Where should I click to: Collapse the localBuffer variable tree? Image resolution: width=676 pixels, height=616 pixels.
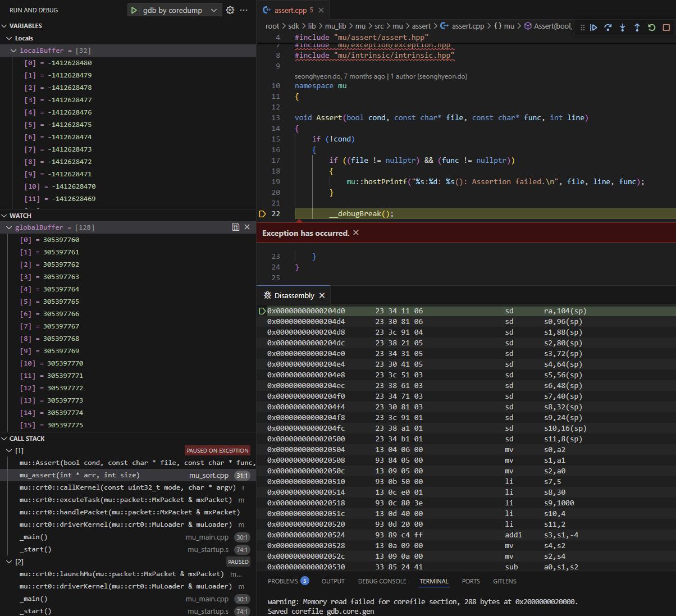(13, 51)
